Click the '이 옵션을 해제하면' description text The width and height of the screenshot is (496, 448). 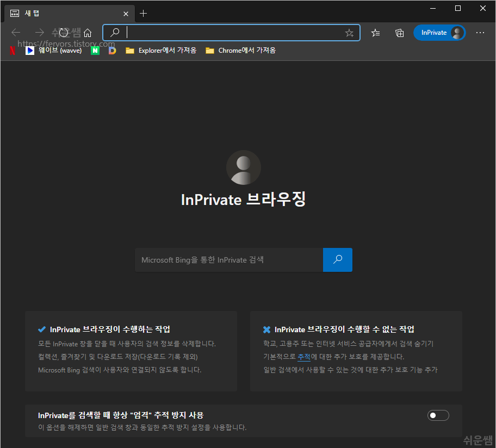tap(142, 427)
